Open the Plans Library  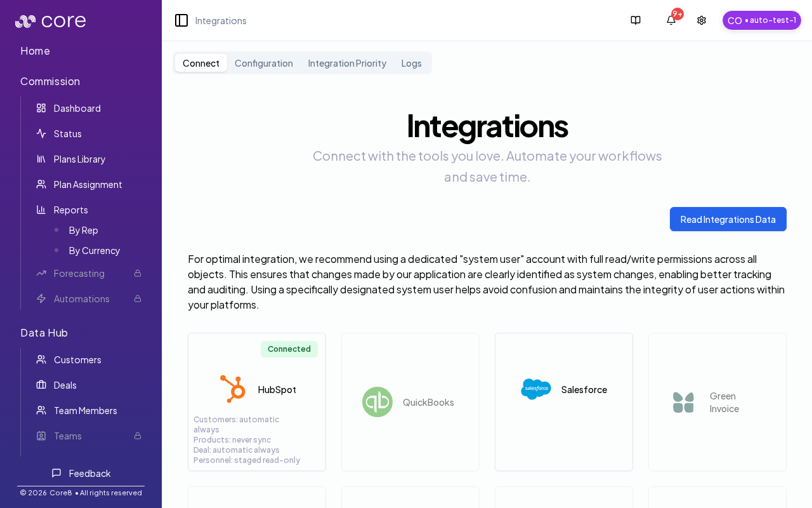(x=41, y=159)
